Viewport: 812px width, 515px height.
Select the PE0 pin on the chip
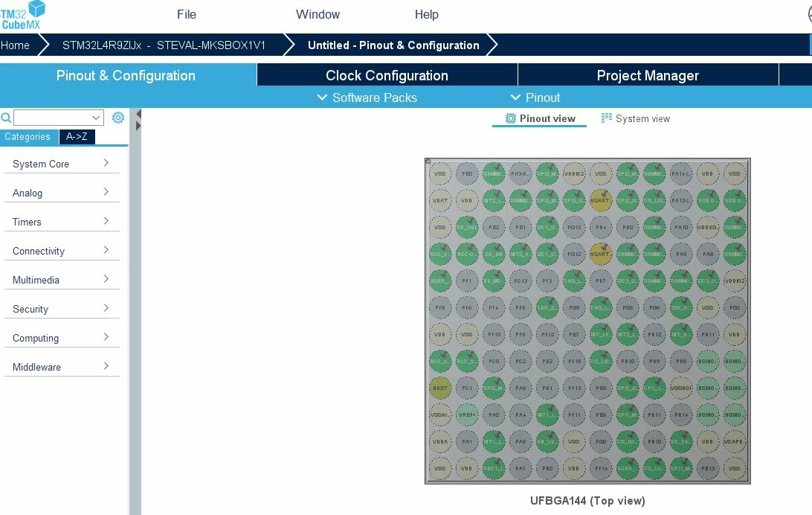(x=467, y=173)
